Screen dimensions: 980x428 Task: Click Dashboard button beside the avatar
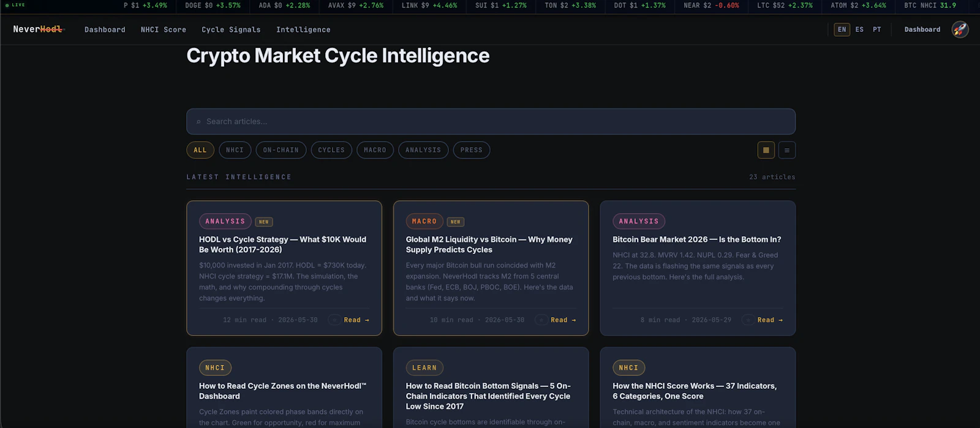click(922, 29)
